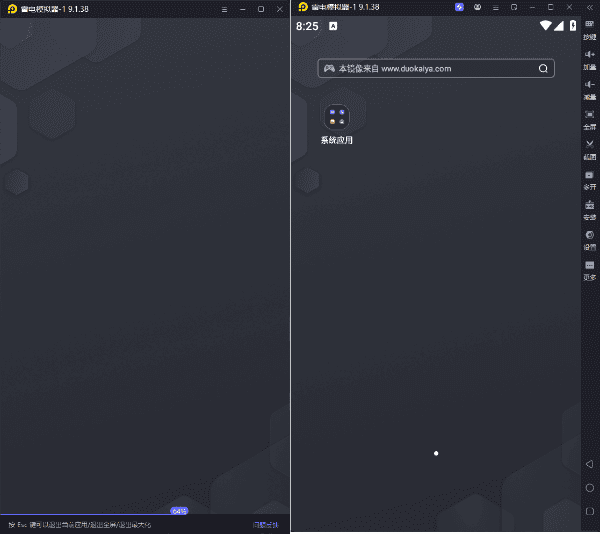600x534 pixels.
Task: Close the left emulator window
Action: point(280,9)
